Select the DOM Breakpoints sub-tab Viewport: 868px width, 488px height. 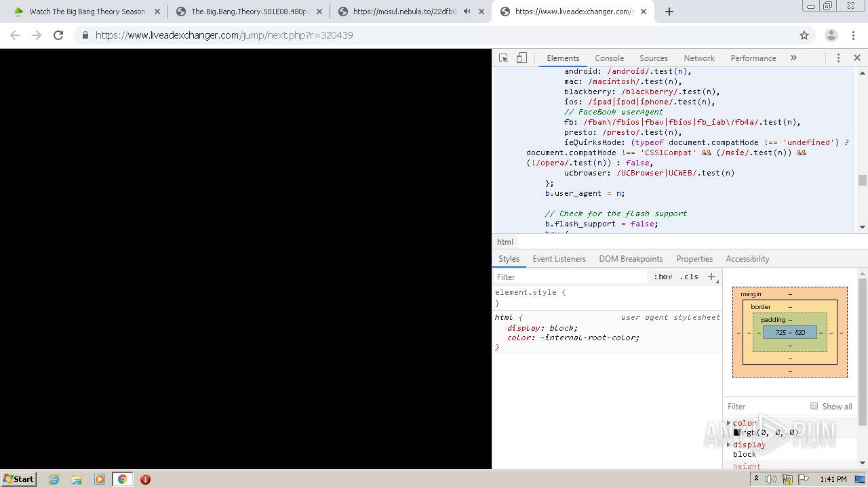(x=631, y=259)
